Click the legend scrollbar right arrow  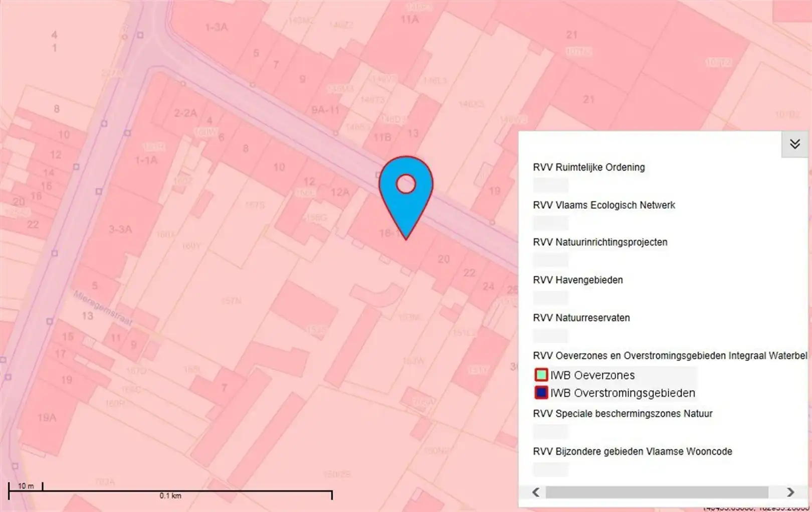click(x=790, y=492)
